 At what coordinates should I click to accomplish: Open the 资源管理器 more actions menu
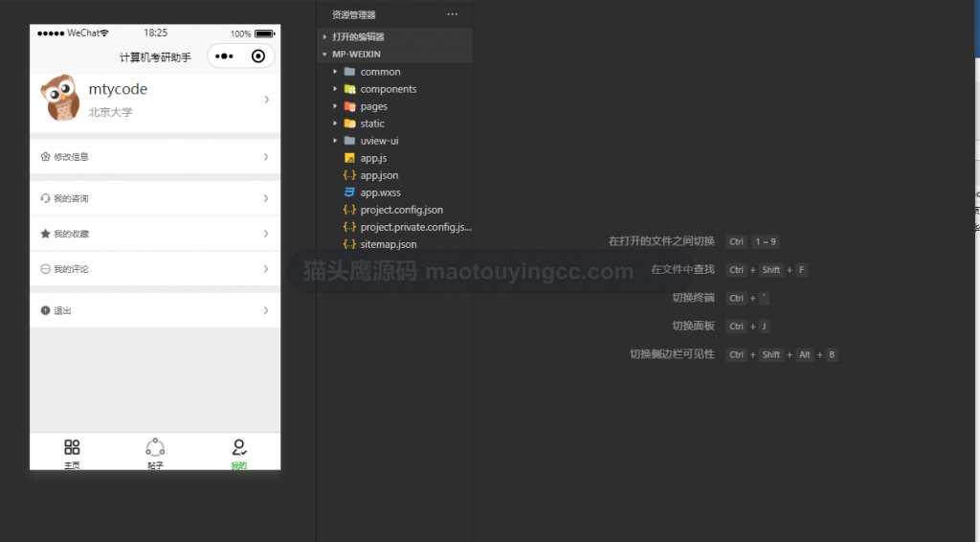(453, 14)
